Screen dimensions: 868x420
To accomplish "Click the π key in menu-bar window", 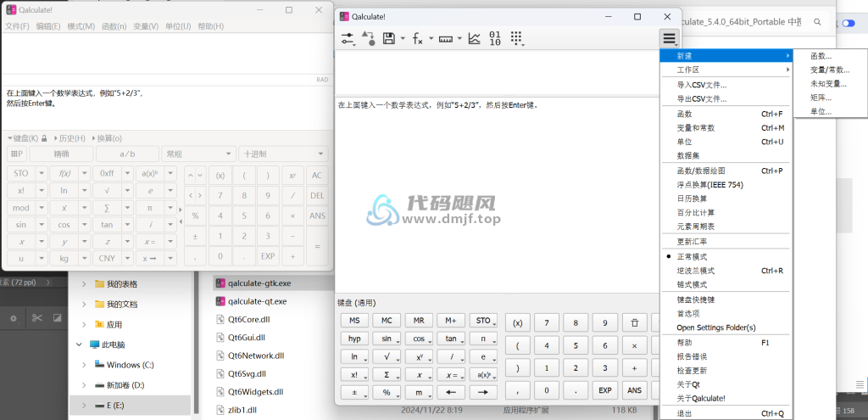I will pyautogui.click(x=149, y=208).
